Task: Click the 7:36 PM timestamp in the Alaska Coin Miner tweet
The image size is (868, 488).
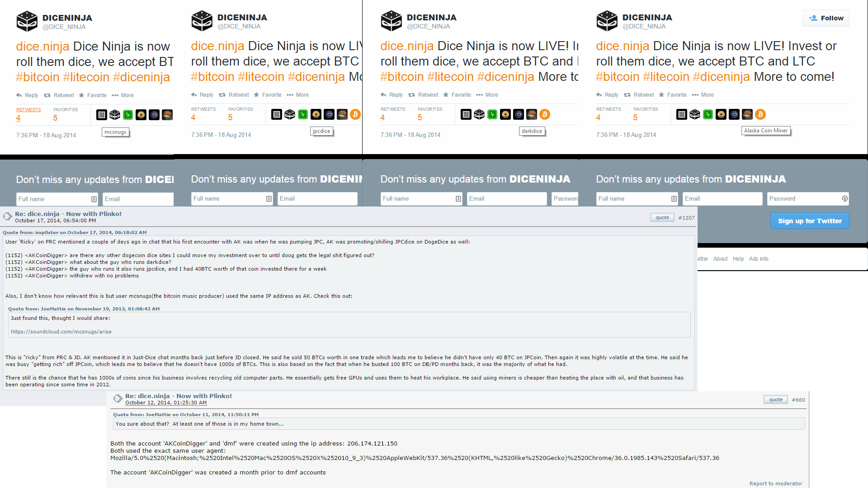Action: tap(626, 135)
